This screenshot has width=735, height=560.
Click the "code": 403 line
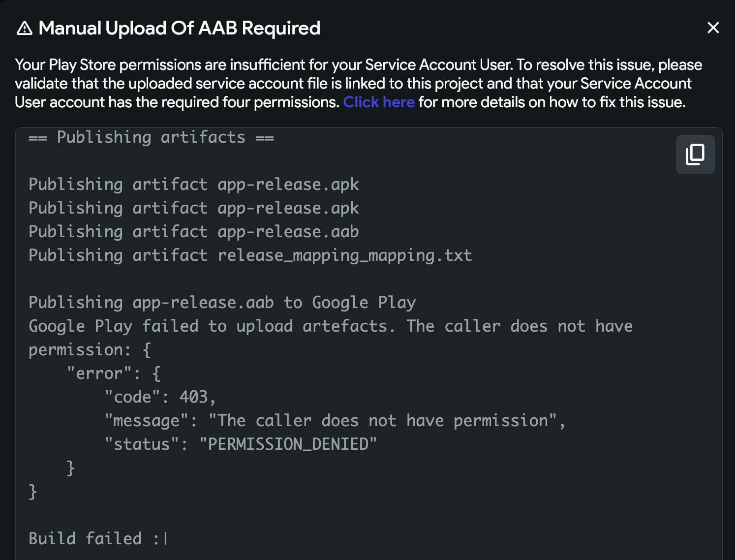click(x=160, y=397)
